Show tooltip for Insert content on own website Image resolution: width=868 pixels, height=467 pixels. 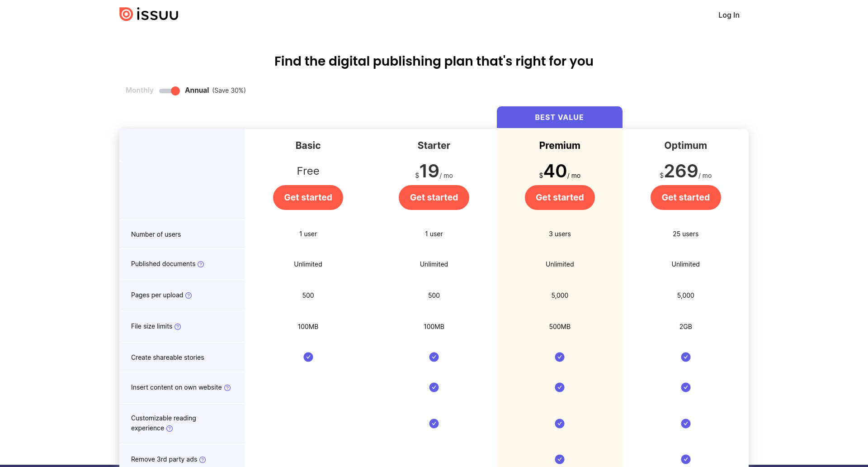pyautogui.click(x=227, y=388)
